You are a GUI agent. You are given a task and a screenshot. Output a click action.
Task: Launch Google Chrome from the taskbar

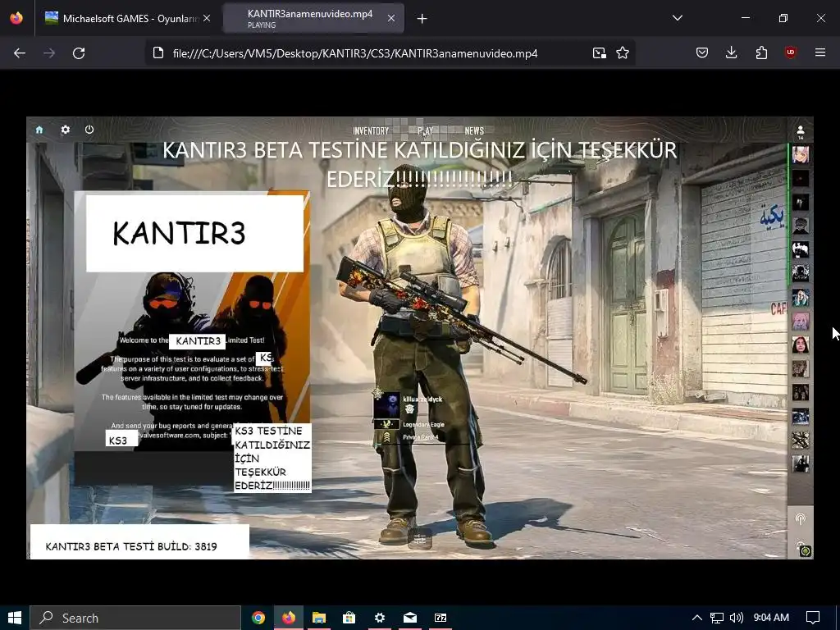pyautogui.click(x=258, y=618)
